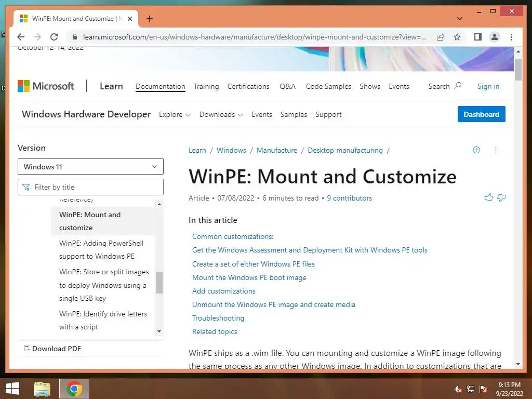Click the Filter by title field
This screenshot has height=399, width=532.
[x=90, y=187]
